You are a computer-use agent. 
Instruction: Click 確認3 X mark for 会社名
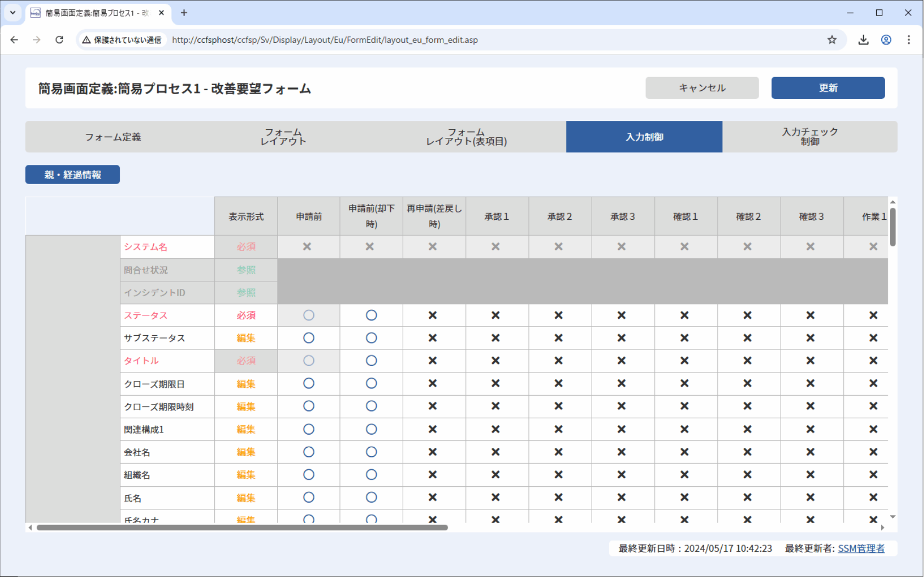(x=810, y=452)
